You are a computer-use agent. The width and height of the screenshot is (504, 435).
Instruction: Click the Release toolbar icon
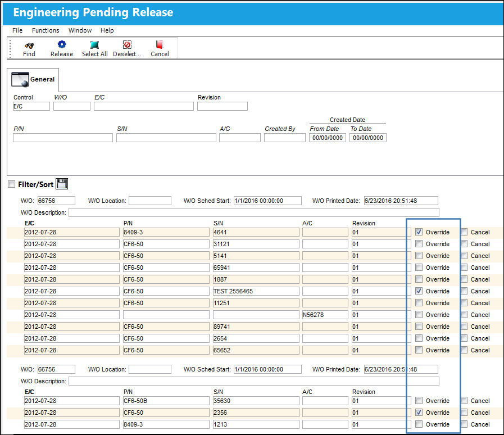[62, 44]
